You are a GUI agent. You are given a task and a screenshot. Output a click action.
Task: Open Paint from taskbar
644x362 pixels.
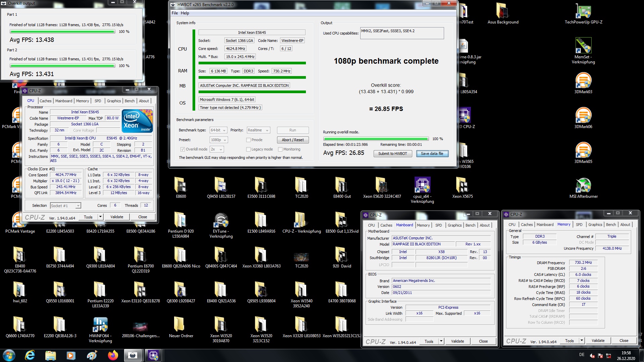pos(92,355)
